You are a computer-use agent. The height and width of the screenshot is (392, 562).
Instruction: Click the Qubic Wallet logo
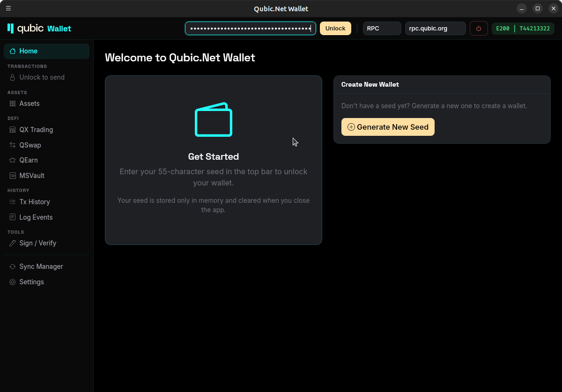[x=39, y=29]
